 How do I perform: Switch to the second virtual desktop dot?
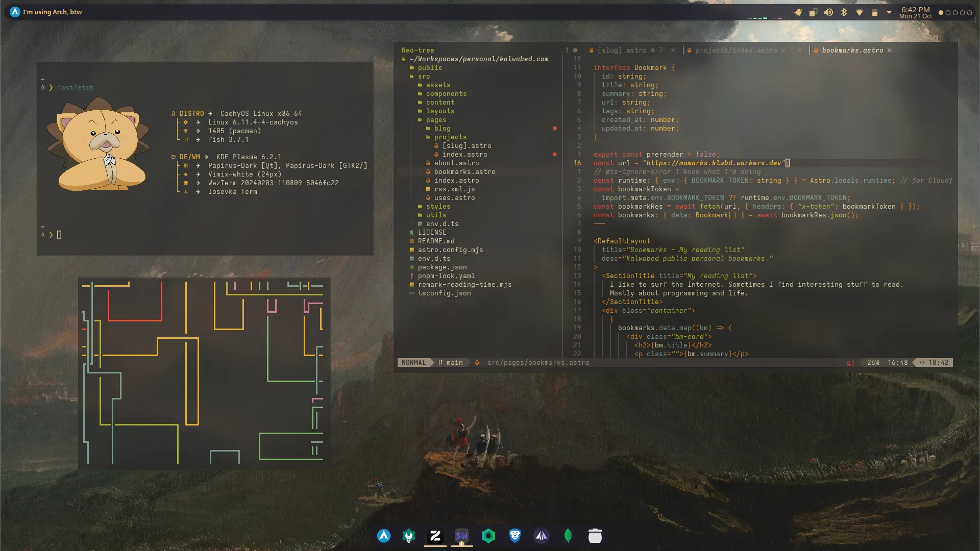click(948, 13)
